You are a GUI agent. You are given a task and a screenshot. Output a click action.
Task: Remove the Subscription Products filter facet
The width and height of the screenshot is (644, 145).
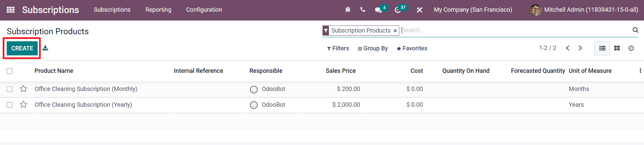[x=395, y=31]
